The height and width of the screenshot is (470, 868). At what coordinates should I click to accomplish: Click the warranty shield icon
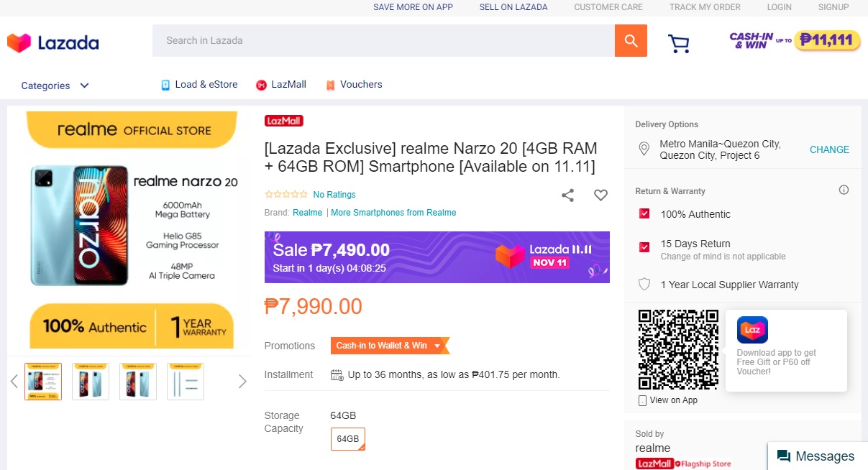pyautogui.click(x=644, y=285)
